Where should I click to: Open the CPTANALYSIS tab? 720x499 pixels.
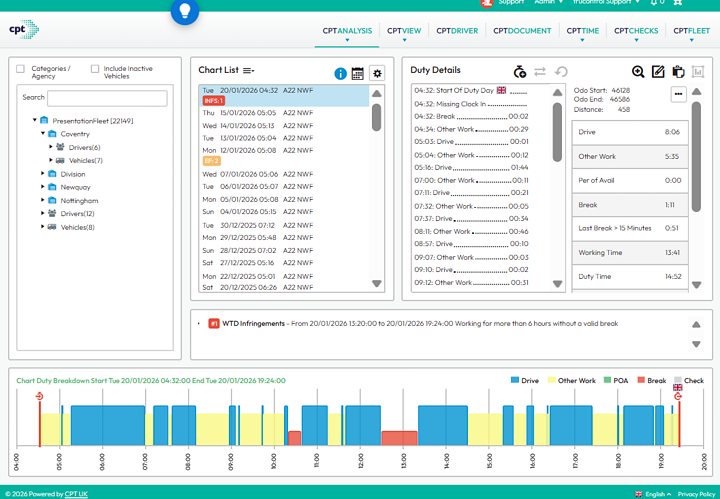click(x=347, y=31)
